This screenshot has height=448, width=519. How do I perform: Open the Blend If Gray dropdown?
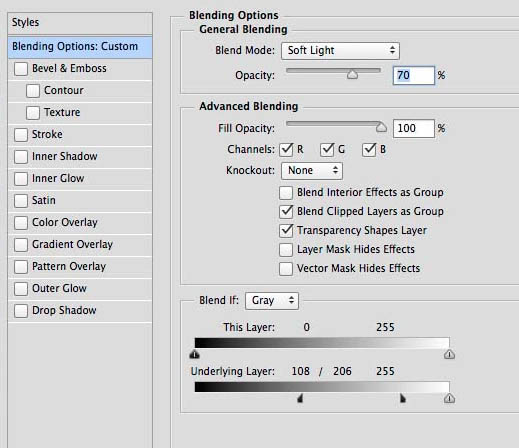click(272, 301)
